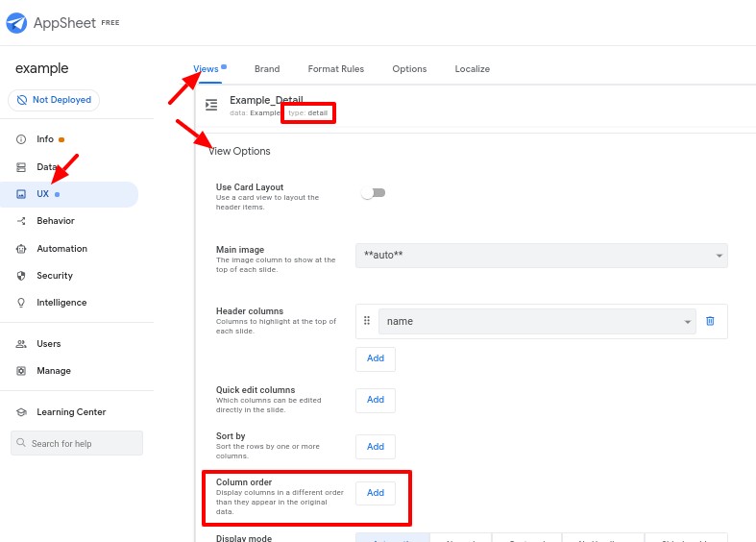Click the Header columns label

tap(250, 311)
